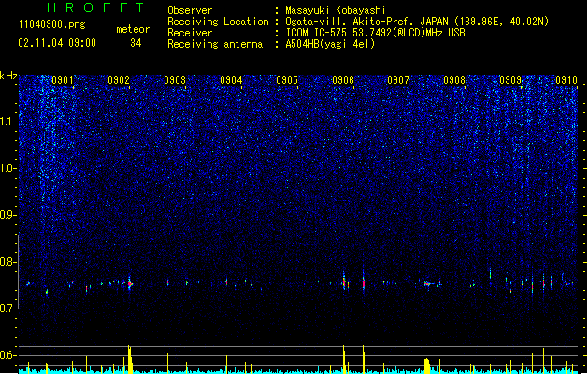Click the 1.1 kHz axis label
The height and width of the screenshot is (374, 588).
pyautogui.click(x=8, y=122)
